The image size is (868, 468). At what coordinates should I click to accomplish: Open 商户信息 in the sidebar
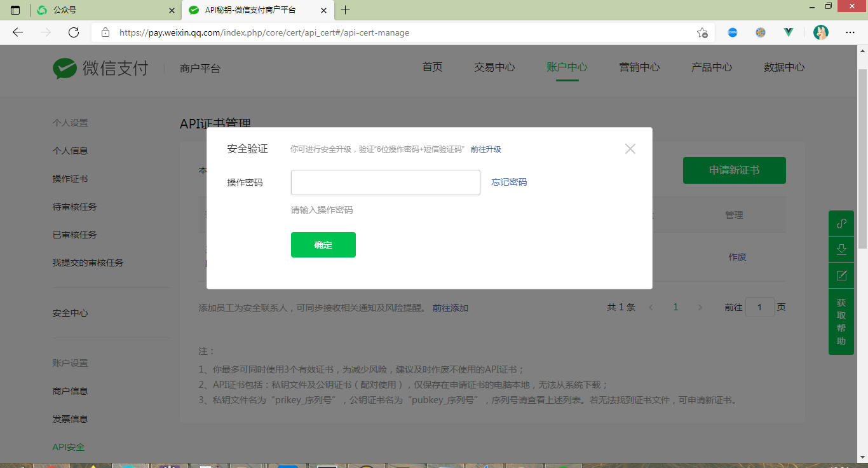(70, 391)
